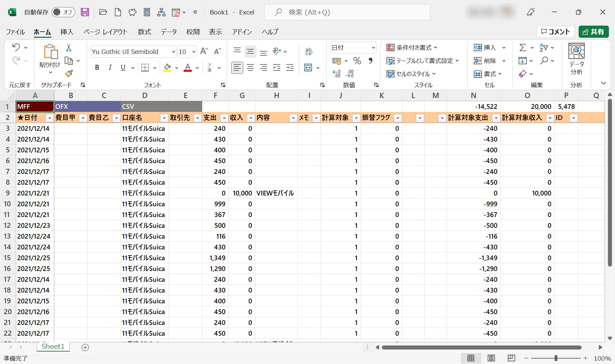The width and height of the screenshot is (615, 364).
Task: Click セルのスタイル button
Action: point(411,74)
